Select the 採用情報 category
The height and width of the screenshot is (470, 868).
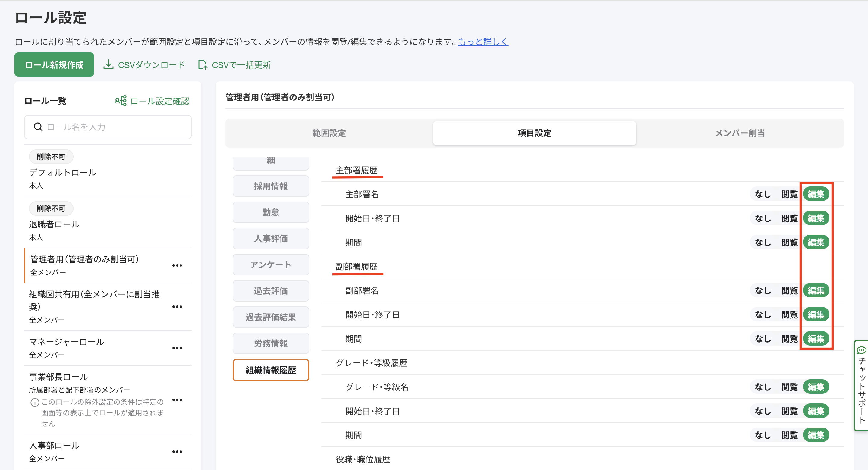coord(271,186)
